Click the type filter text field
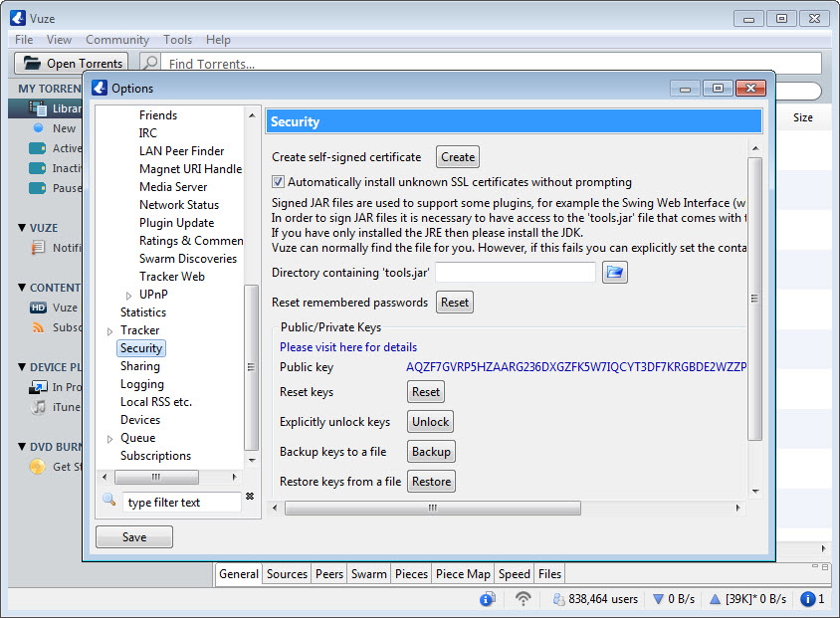 click(x=181, y=503)
